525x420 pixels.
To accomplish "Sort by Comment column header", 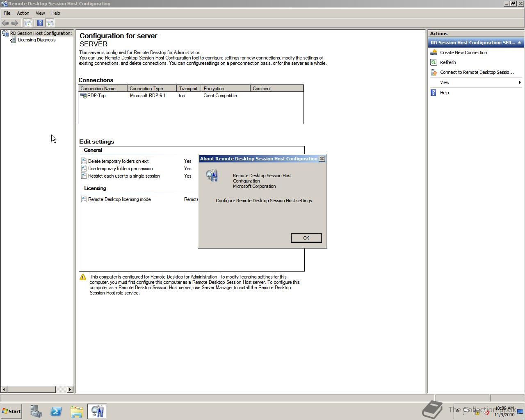I will click(x=277, y=89).
